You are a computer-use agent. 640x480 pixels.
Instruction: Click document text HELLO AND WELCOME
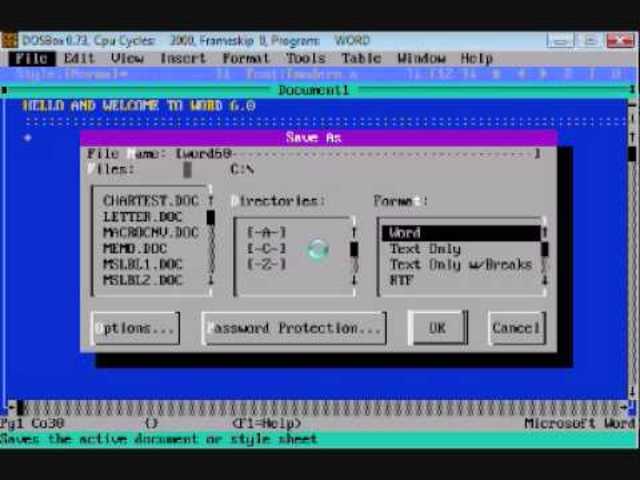click(90, 106)
